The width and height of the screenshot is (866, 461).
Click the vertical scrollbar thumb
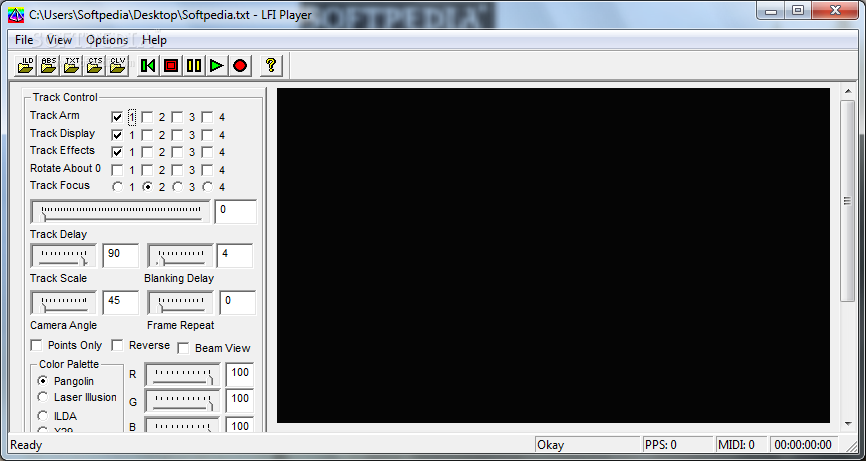click(x=848, y=201)
